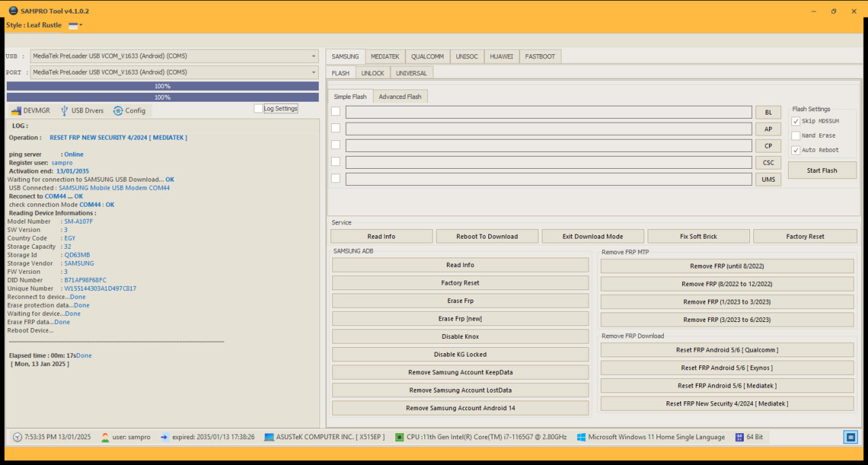Click activation end date '13/01/2035' in log
Viewport: 868px width, 465px height.
[73, 171]
